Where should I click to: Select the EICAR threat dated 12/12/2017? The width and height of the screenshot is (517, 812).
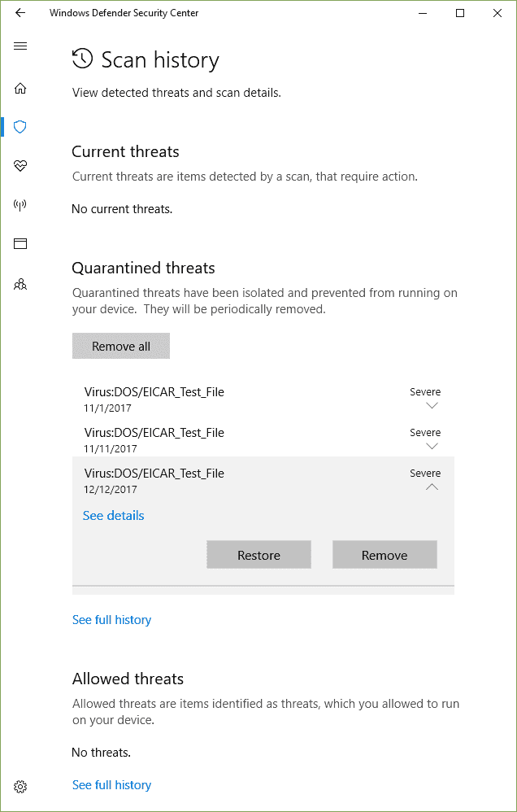[x=263, y=481]
